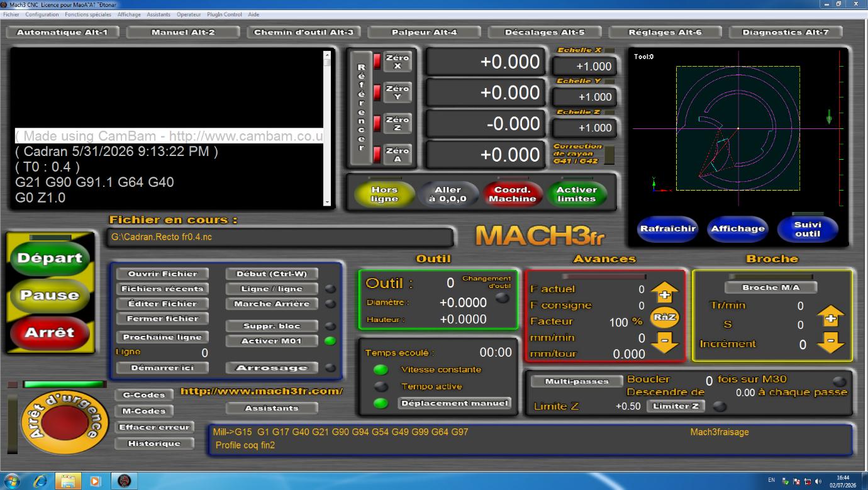The width and height of the screenshot is (868, 490).
Task: Click the network status tray icon
Action: pos(808,481)
